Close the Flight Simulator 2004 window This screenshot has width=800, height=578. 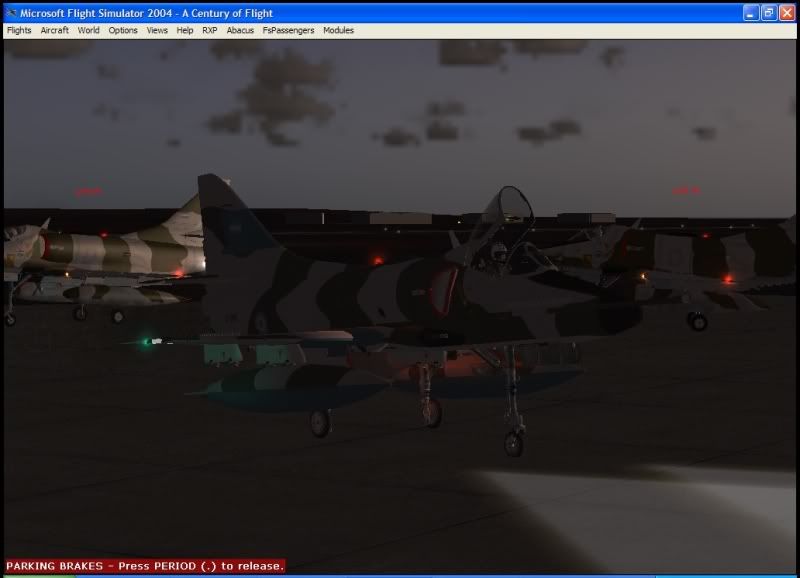[787, 13]
